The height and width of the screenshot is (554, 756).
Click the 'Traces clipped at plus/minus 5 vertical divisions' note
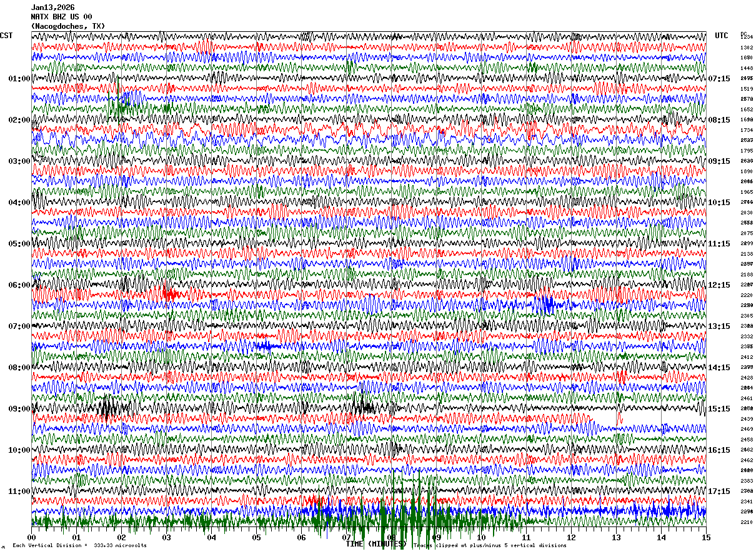[490, 546]
